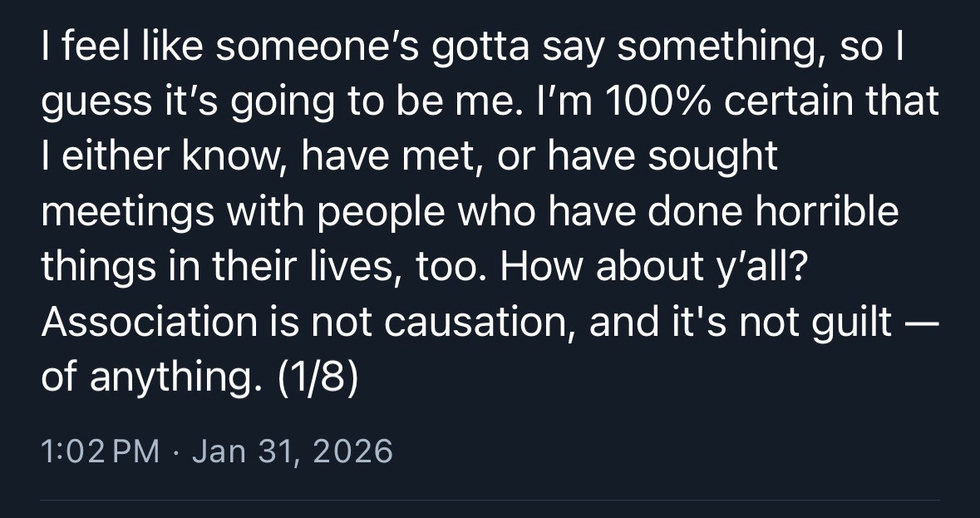980x518 pixels.
Task: Click the divider line below the timestamp
Action: [490, 501]
